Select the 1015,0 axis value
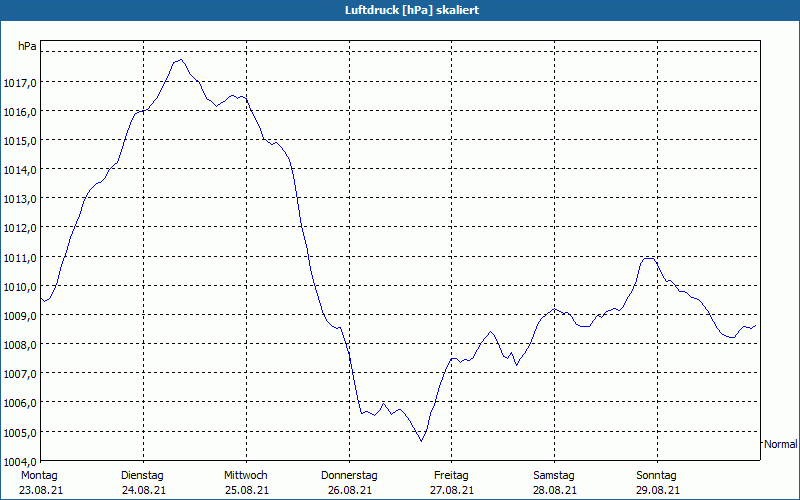The image size is (800, 500). 20,141
